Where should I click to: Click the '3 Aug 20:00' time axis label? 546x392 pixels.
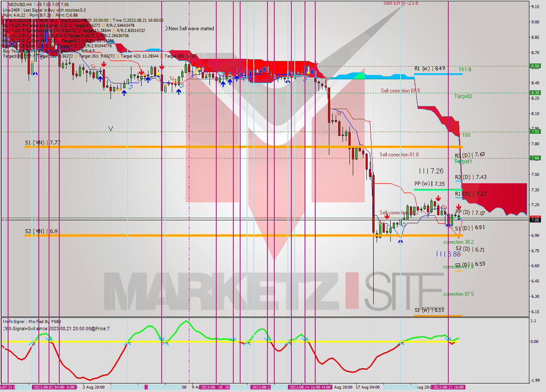(x=94, y=387)
